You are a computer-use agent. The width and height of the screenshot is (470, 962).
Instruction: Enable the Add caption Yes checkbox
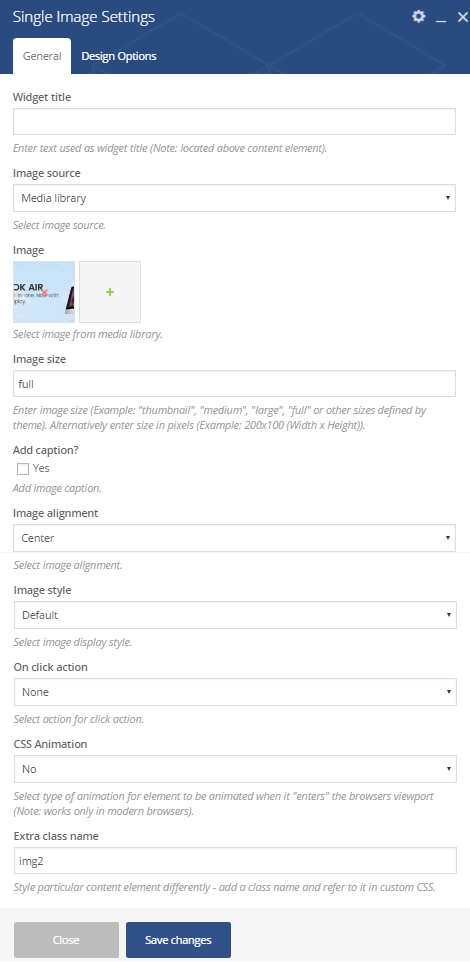23,469
